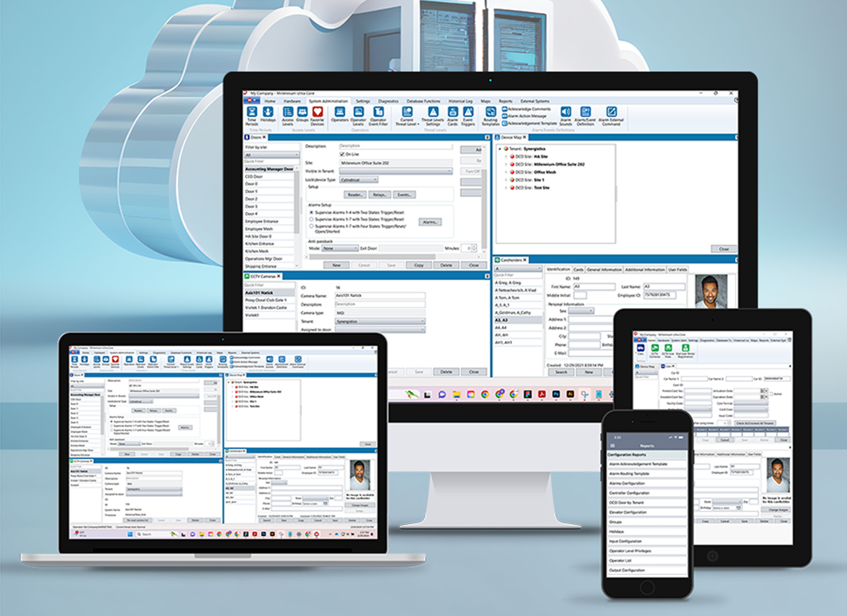The width and height of the screenshot is (847, 616).
Task: Open Holidays icon in monitor's ribbon
Action: click(x=268, y=115)
